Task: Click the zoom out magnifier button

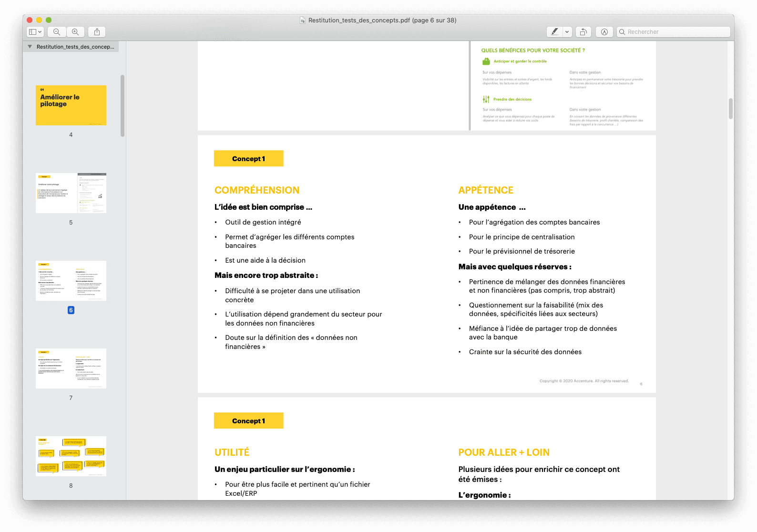Action: (x=57, y=32)
